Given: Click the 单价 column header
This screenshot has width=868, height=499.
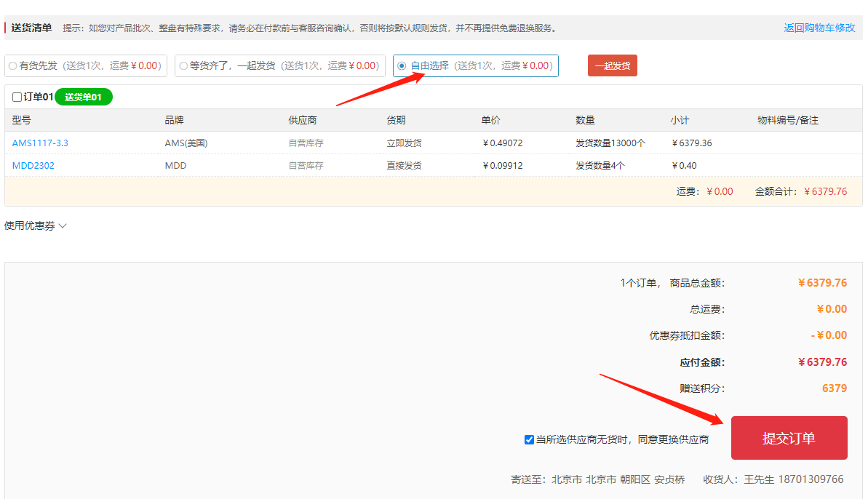Looking at the screenshot, I should 490,120.
